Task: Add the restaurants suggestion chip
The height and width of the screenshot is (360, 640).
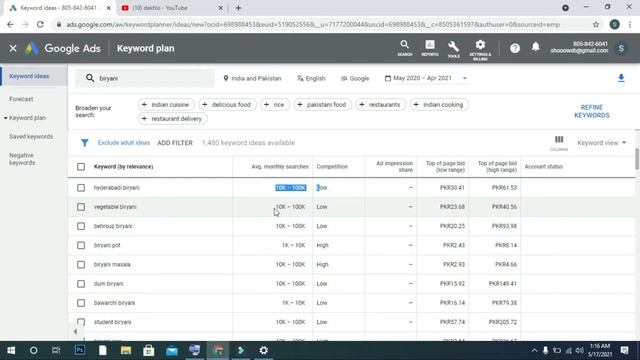Action: (x=380, y=105)
